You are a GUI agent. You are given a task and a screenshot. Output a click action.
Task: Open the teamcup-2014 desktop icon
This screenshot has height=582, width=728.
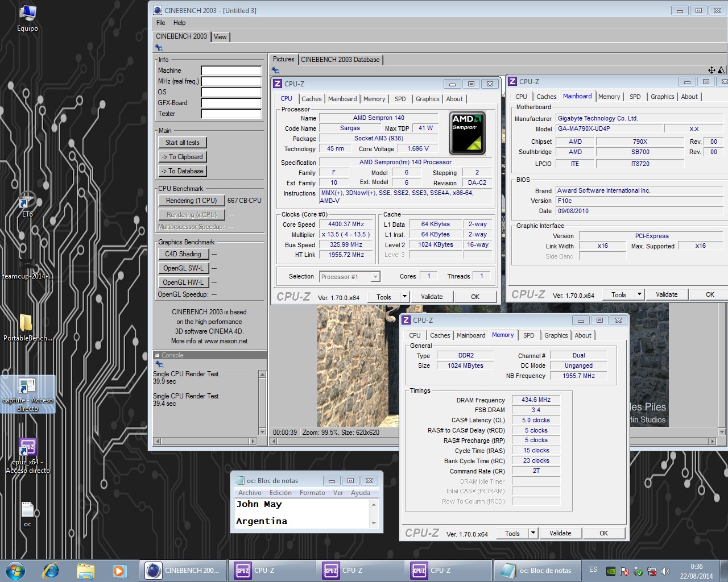click(27, 268)
